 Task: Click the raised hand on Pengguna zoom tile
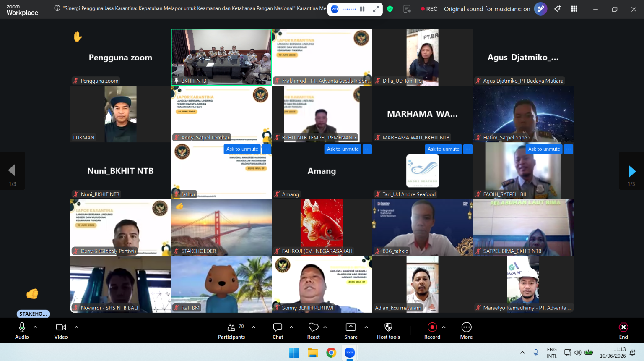78,37
